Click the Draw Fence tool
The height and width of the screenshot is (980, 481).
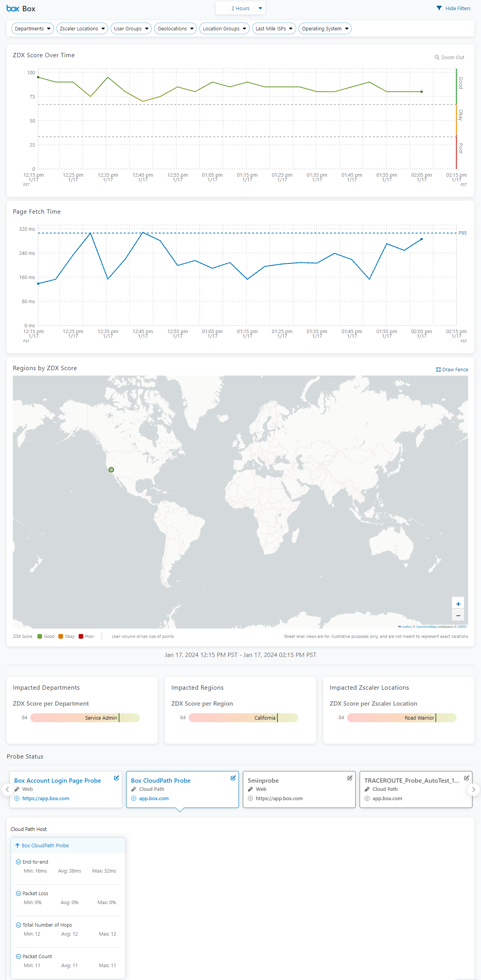pyautogui.click(x=452, y=370)
